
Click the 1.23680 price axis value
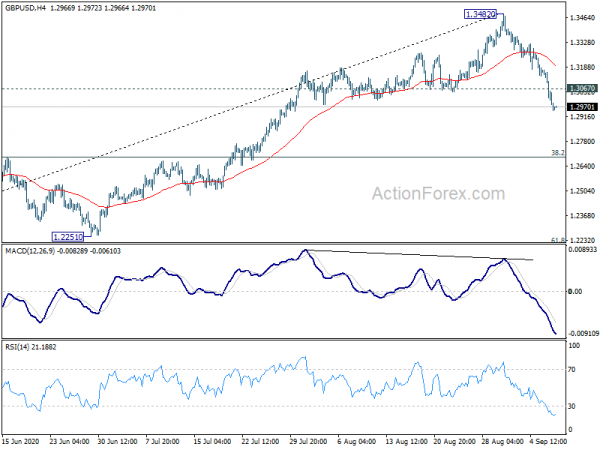click(x=582, y=216)
